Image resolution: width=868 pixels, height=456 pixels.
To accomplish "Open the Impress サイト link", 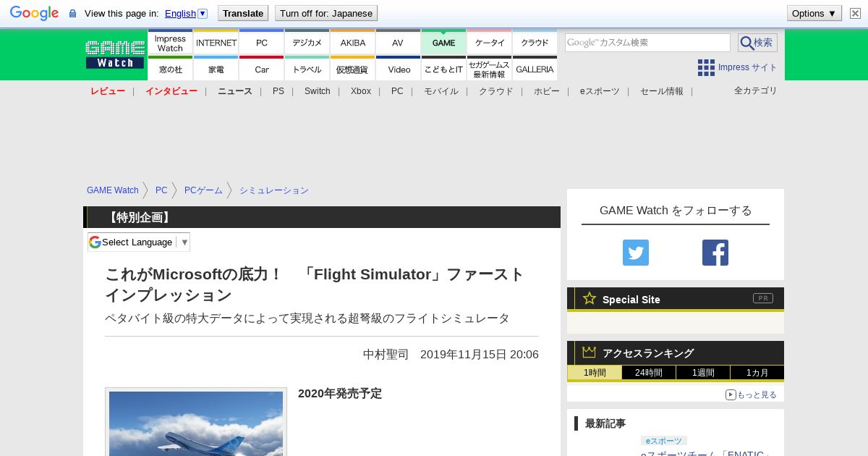I will [747, 67].
